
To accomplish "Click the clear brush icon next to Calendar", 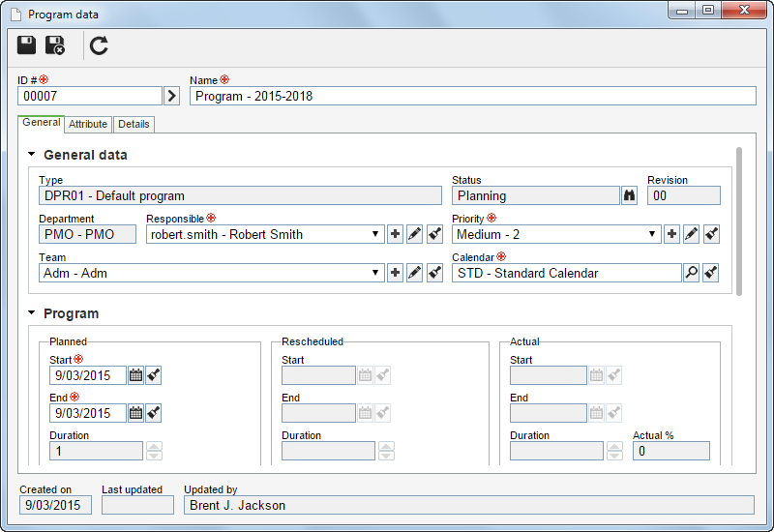I will [711, 273].
